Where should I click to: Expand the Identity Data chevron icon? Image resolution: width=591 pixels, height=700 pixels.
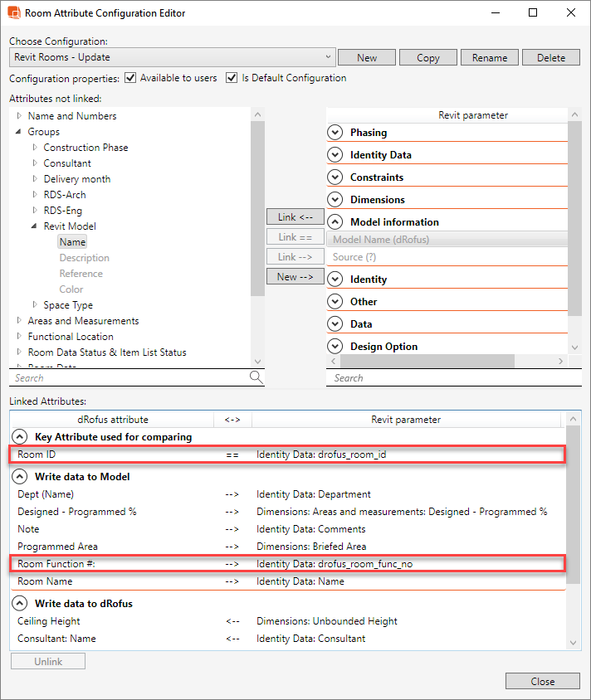point(335,155)
